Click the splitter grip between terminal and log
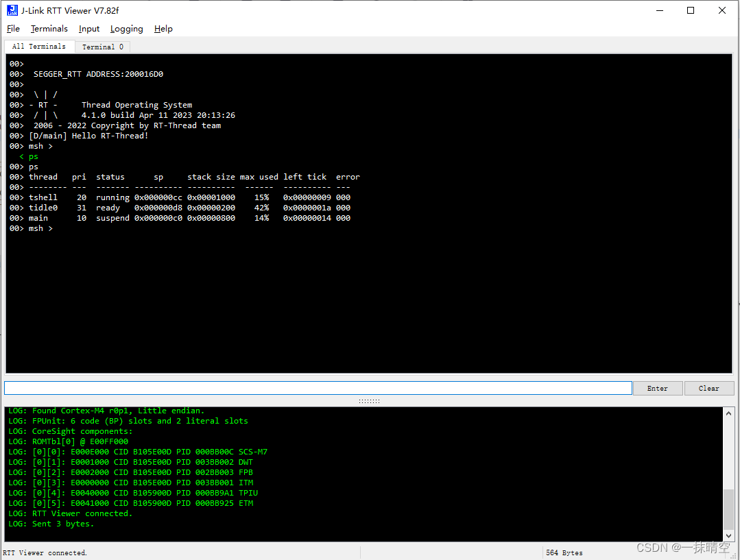 coord(369,401)
